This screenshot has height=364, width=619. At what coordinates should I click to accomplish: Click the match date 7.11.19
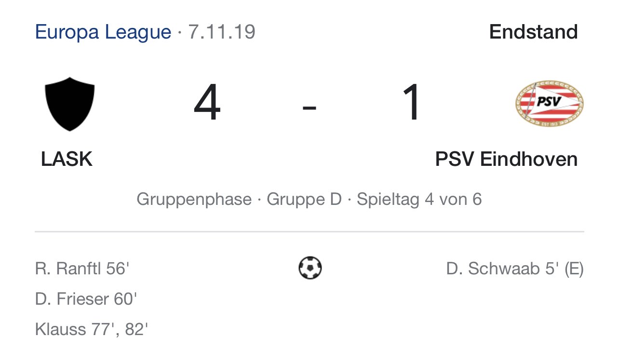pos(221,32)
